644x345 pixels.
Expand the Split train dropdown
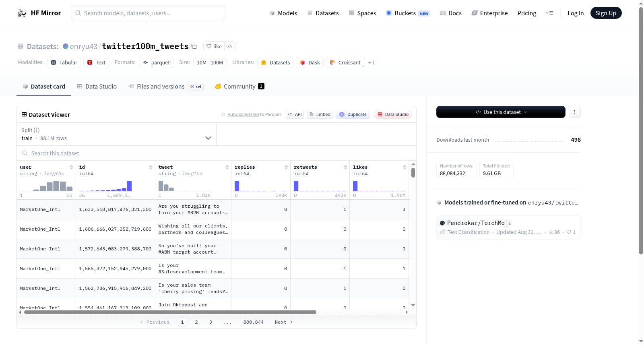click(x=117, y=134)
